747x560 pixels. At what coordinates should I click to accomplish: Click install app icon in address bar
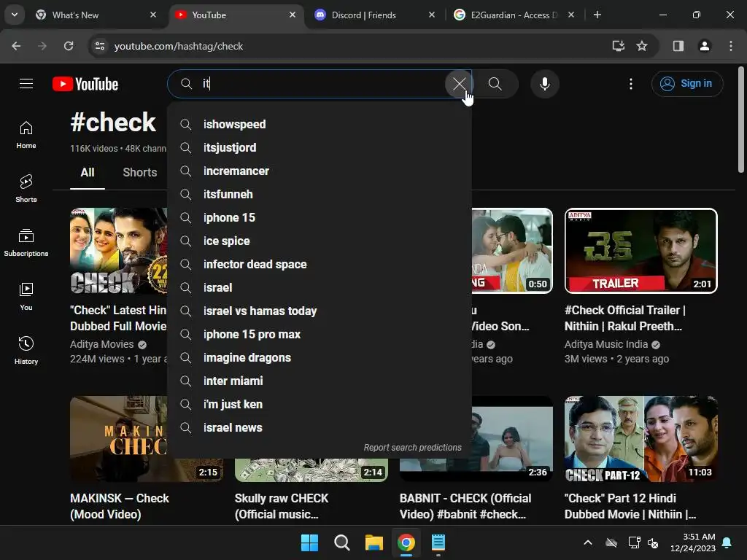pos(618,46)
